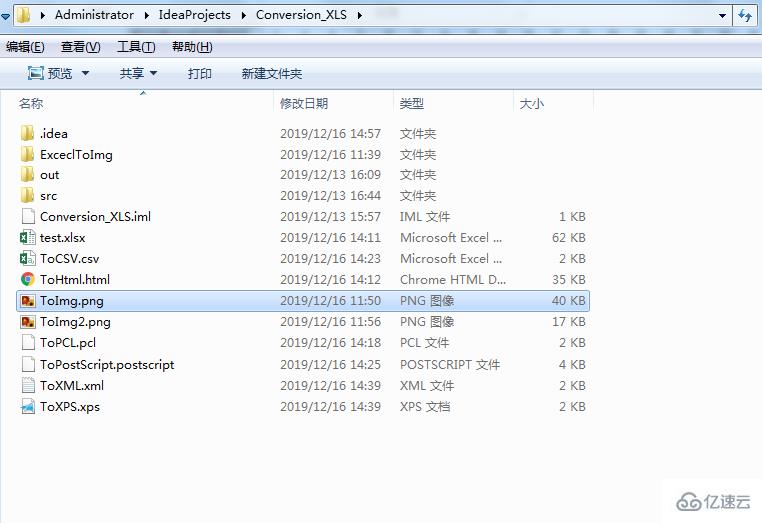This screenshot has height=523, width=762.
Task: Click the type text Chrome HTML D...
Action: [x=453, y=279]
